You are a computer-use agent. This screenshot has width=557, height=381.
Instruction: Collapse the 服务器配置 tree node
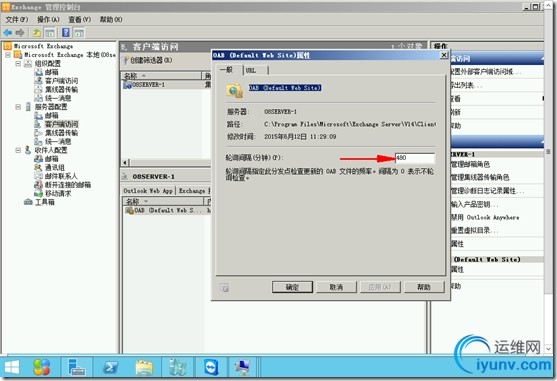(18, 107)
